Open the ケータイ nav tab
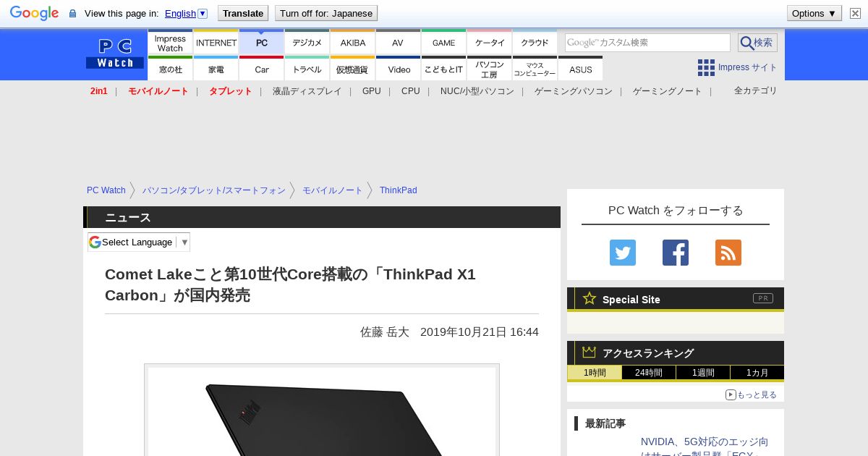Viewport: 868px width, 456px height. click(x=490, y=43)
